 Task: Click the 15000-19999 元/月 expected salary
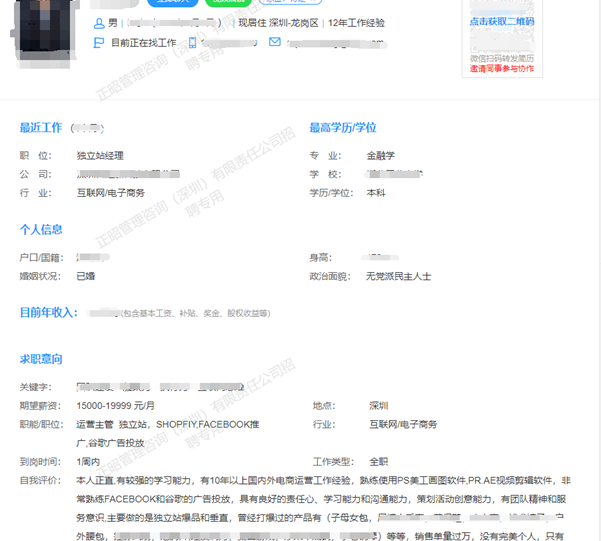click(116, 406)
